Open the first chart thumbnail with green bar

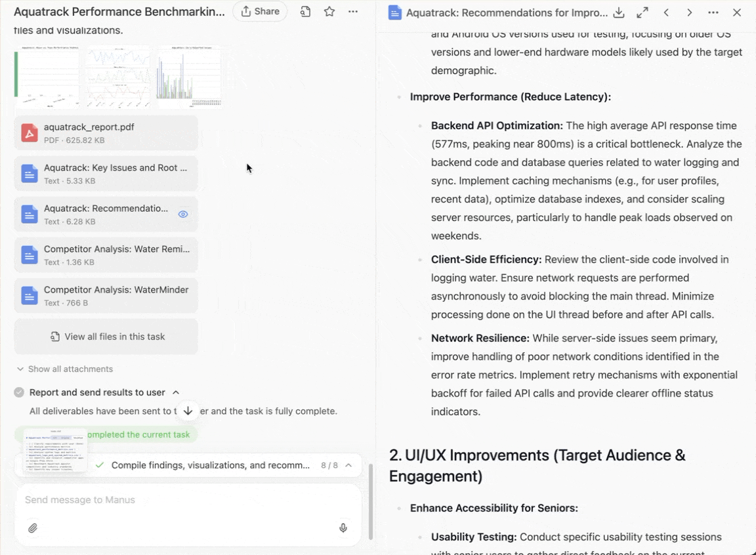pos(47,77)
